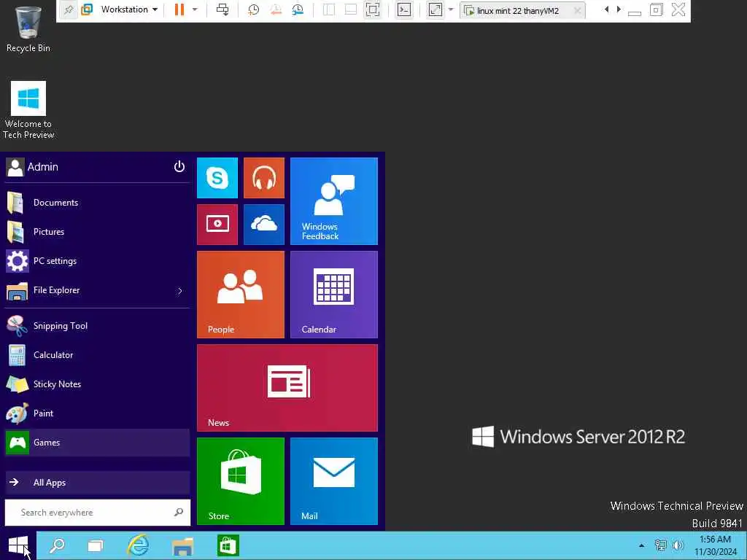Open the People tile
Screen dimensions: 747x560
241,295
